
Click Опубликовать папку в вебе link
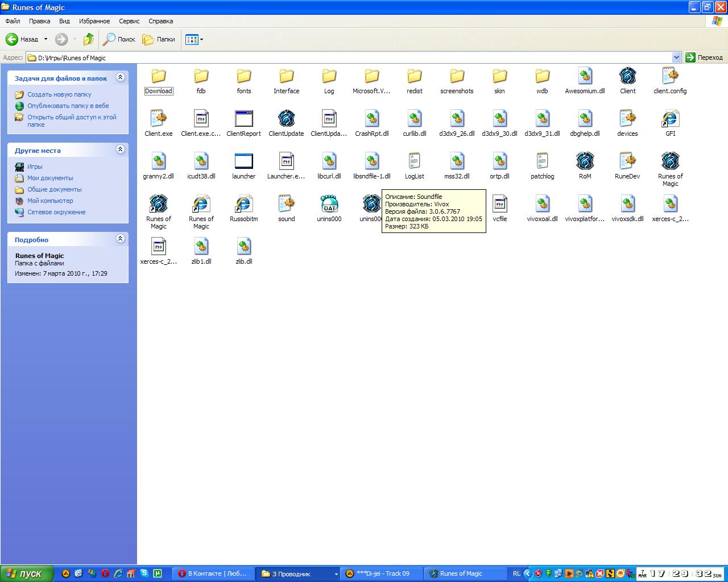[68, 106]
